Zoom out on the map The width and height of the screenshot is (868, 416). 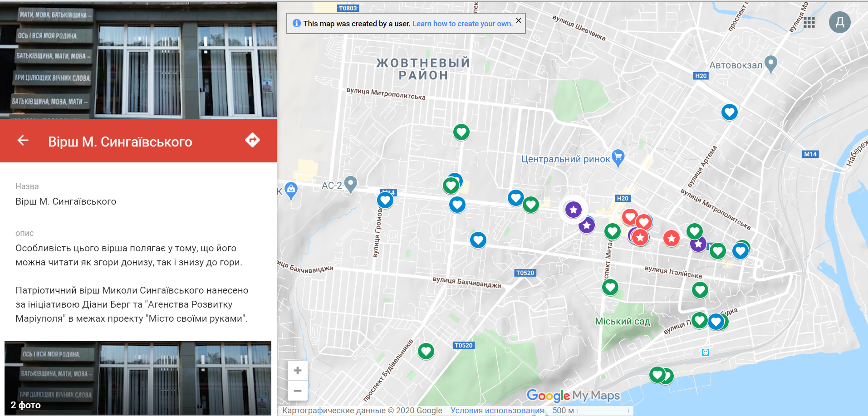pos(298,391)
